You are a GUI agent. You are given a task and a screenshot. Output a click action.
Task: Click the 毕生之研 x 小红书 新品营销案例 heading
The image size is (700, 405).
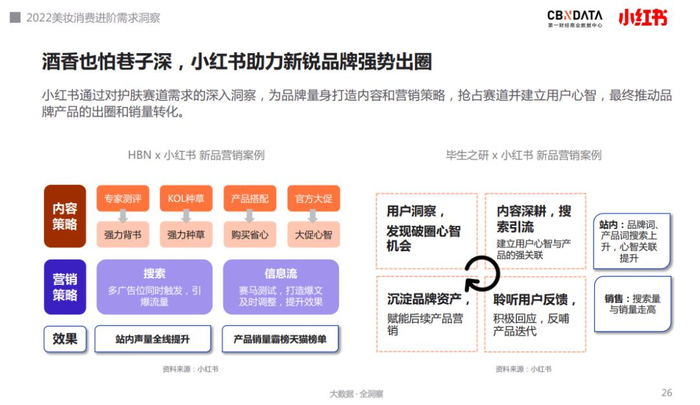click(x=524, y=155)
